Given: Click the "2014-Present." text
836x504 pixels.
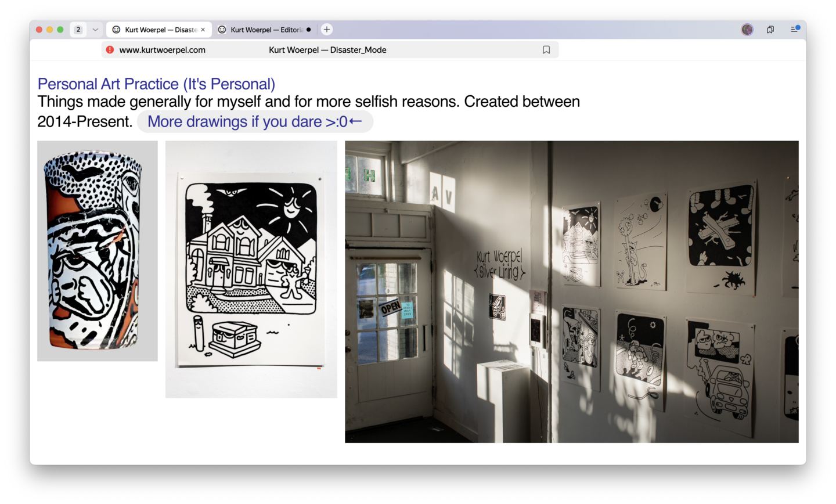Looking at the screenshot, I should tap(85, 121).
